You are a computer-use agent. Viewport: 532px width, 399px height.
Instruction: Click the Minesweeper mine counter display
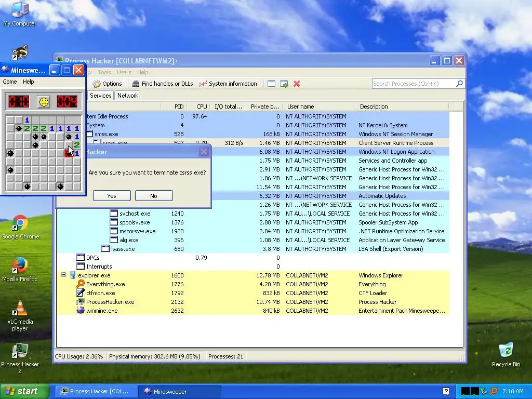[x=19, y=101]
